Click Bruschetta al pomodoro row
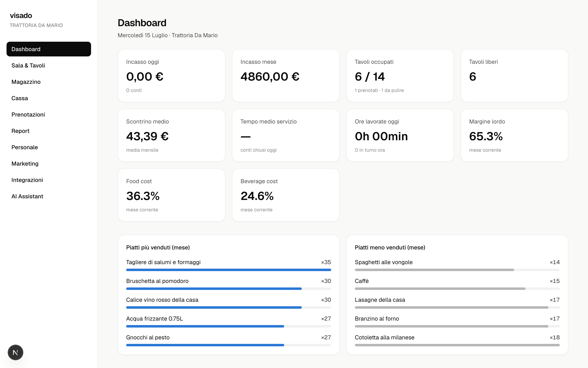Viewport: 588px width, 368px height. click(229, 284)
